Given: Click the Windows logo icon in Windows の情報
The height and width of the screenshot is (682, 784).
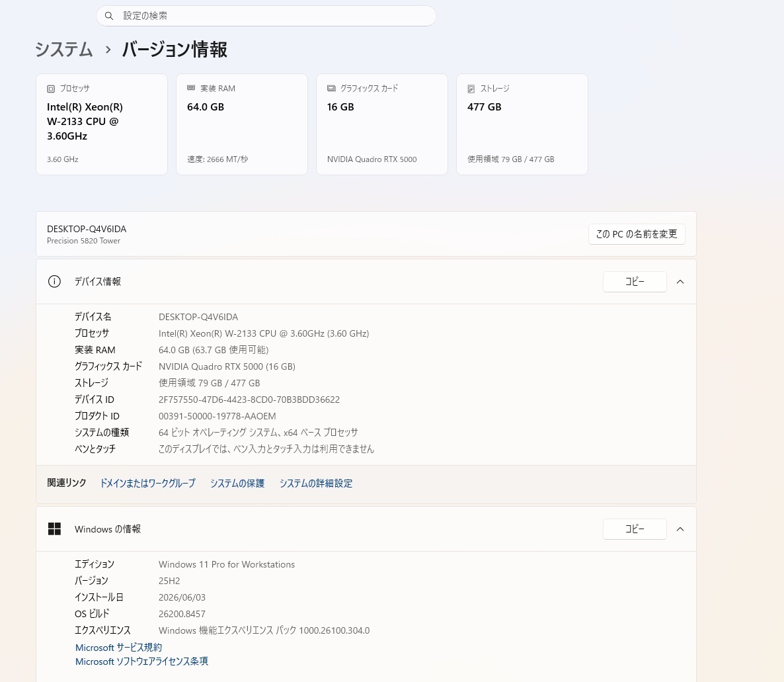Looking at the screenshot, I should pyautogui.click(x=54, y=529).
